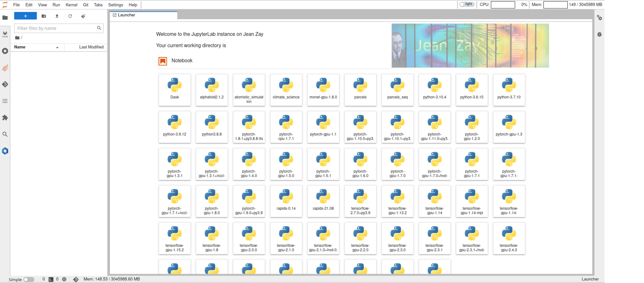Image resolution: width=644 pixels, height=283 pixels.
Task: Click the terminal count icon in status bar
Action: [51, 279]
